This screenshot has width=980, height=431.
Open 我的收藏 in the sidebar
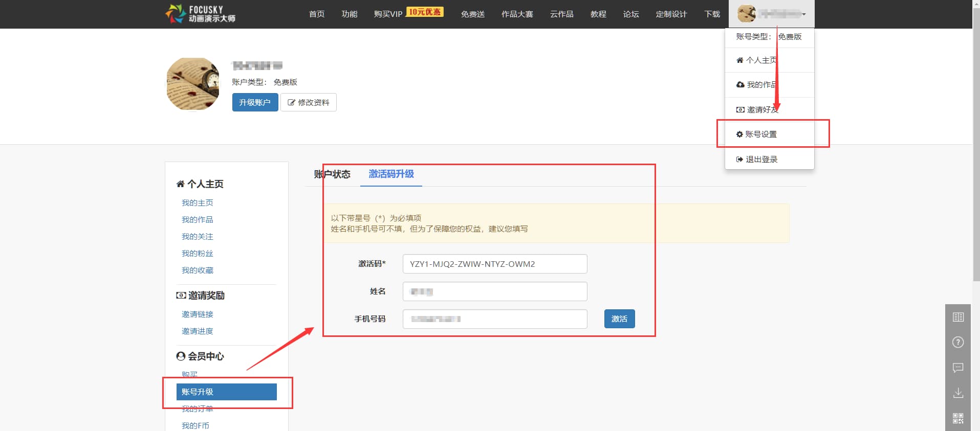coord(197,270)
